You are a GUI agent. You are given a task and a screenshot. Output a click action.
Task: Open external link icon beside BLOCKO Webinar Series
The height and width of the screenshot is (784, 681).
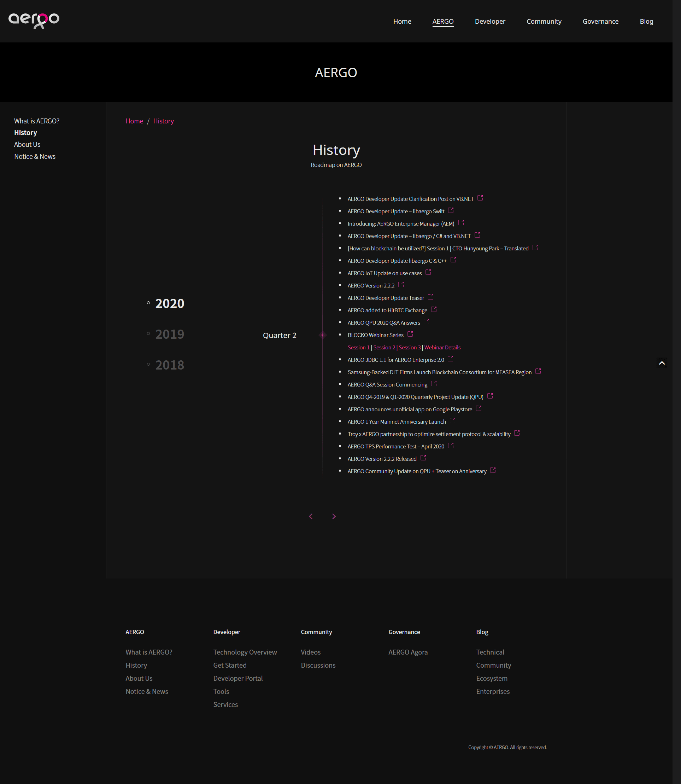click(x=410, y=334)
